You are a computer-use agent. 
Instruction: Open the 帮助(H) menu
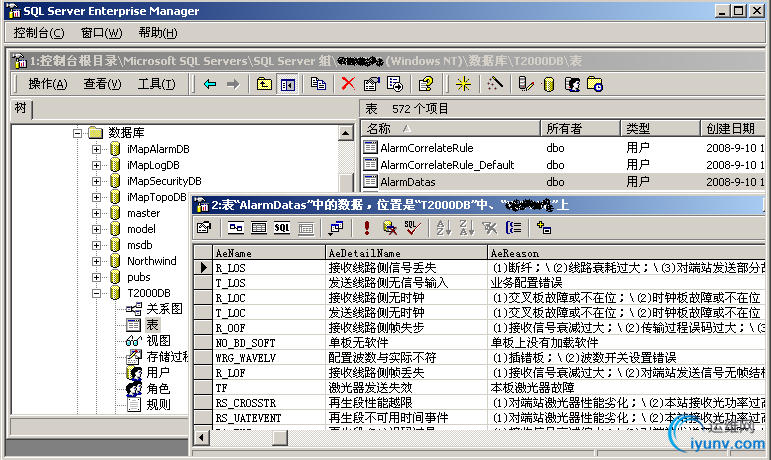[158, 33]
